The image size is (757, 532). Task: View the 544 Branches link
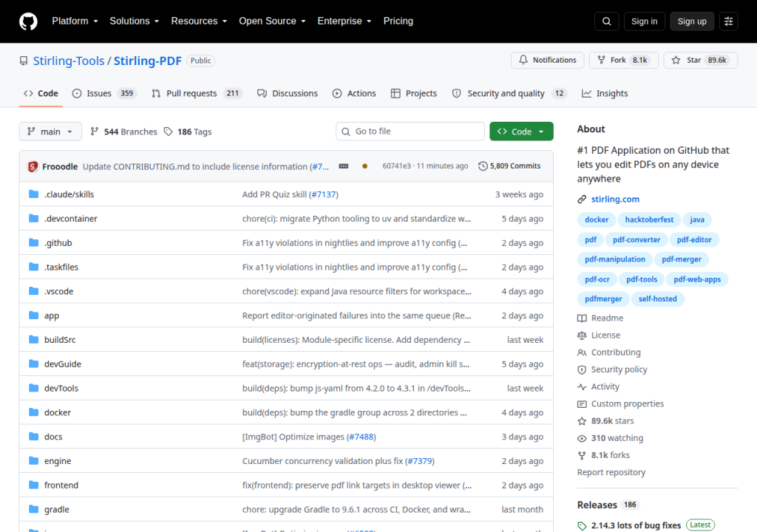click(123, 132)
